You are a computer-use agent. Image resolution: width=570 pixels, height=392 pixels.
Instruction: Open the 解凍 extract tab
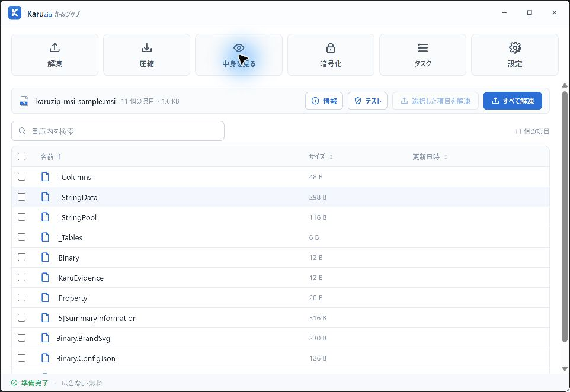pyautogui.click(x=55, y=55)
